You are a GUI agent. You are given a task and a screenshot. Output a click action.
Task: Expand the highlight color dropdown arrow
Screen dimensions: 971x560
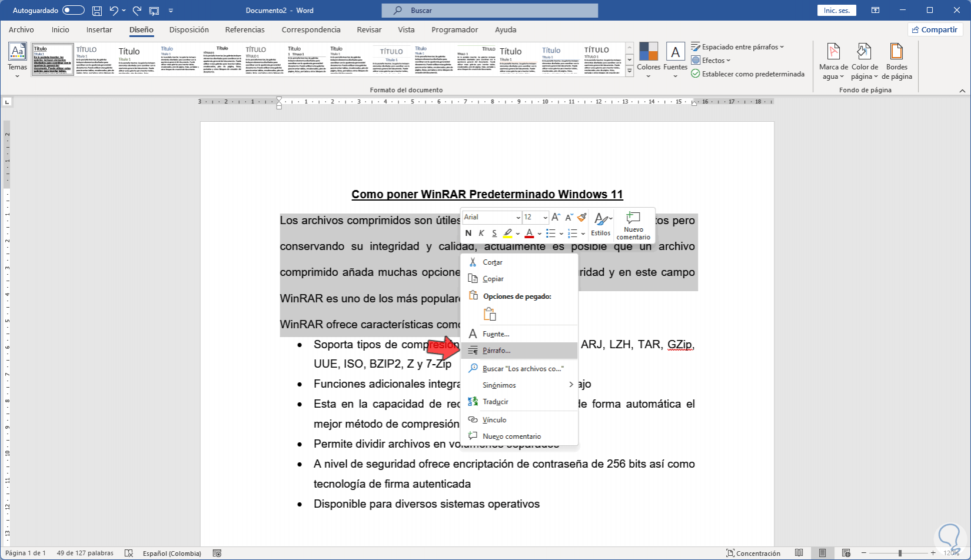click(x=518, y=234)
